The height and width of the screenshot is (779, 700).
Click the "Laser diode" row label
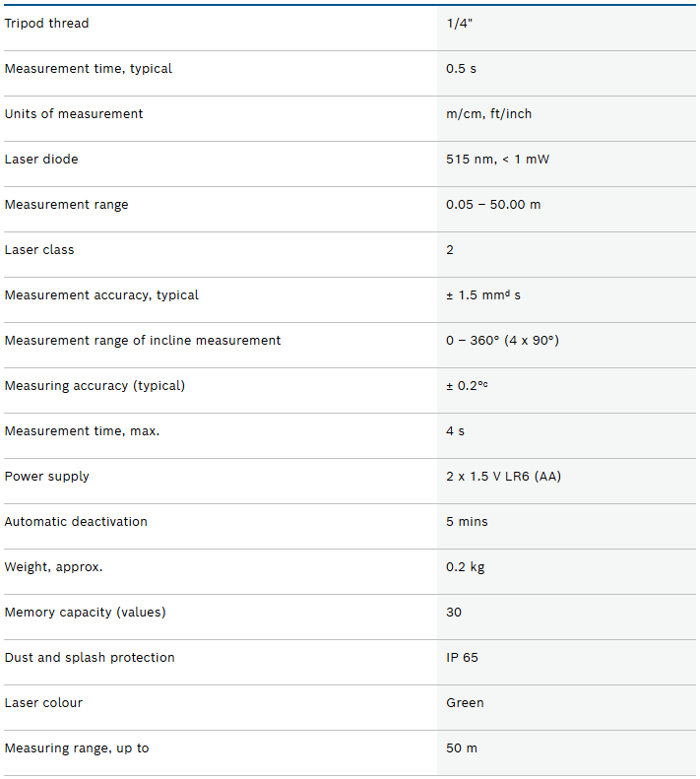[41, 160]
